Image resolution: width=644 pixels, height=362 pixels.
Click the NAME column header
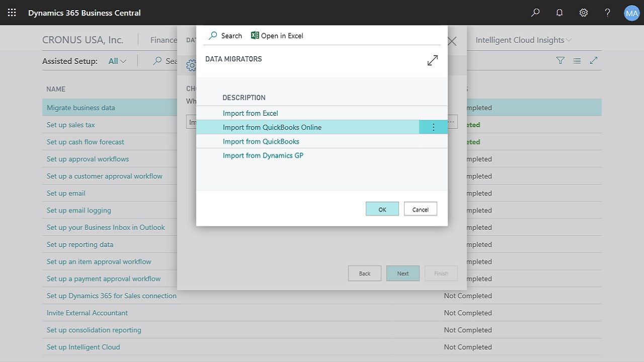tap(56, 89)
